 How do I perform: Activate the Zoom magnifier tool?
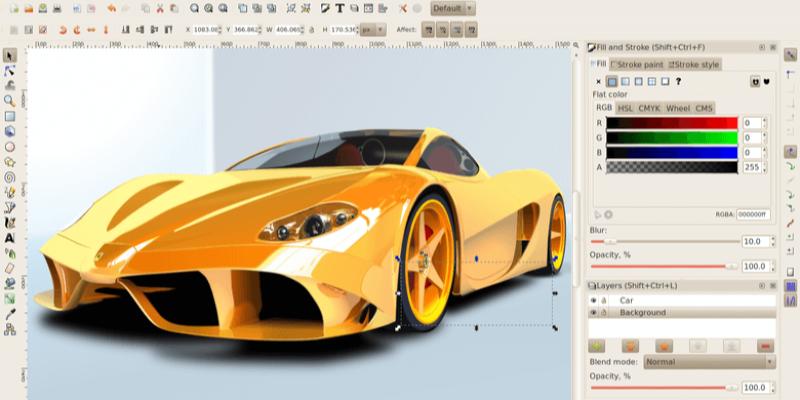9,100
